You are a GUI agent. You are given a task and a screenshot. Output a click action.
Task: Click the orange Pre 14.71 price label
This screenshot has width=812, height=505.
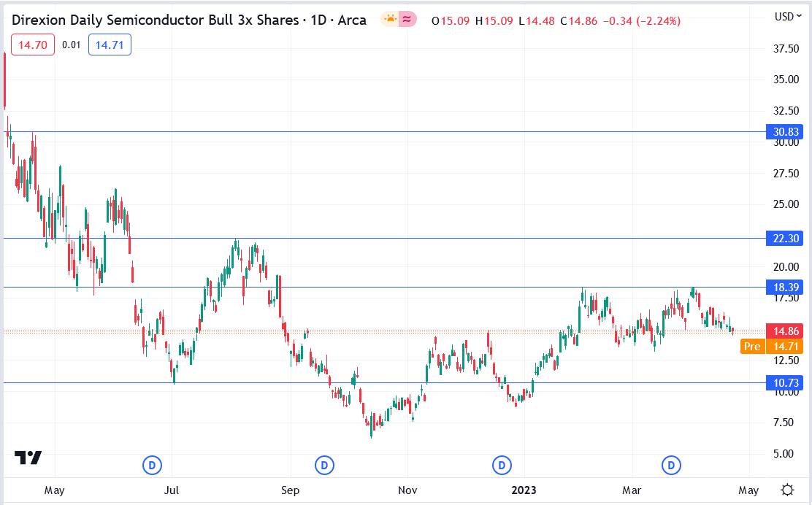coord(772,346)
